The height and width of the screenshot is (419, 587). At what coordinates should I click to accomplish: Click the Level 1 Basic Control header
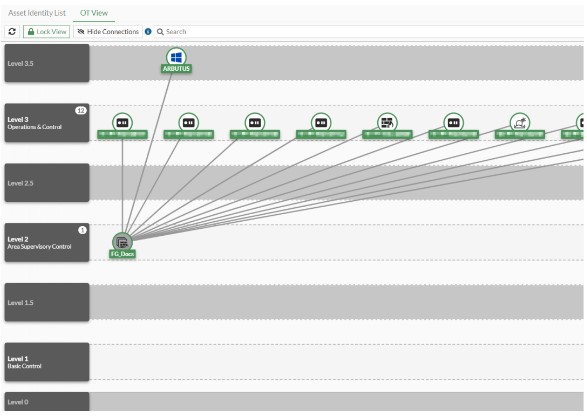47,362
